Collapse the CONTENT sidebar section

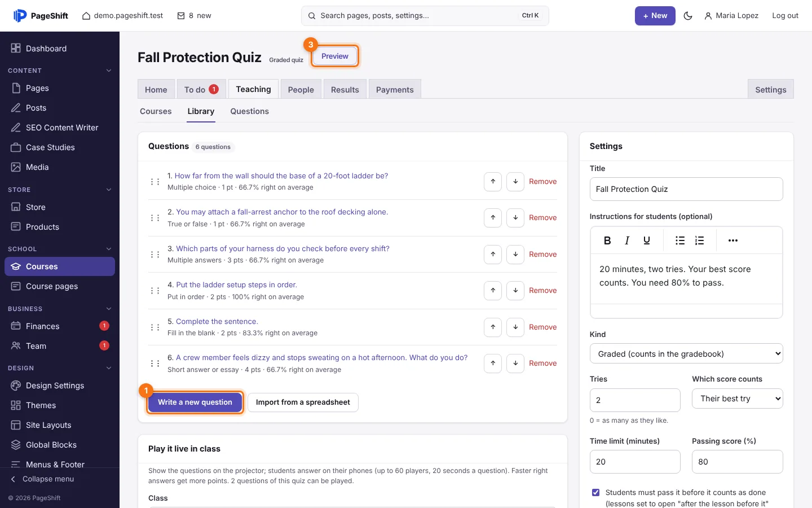[109, 71]
